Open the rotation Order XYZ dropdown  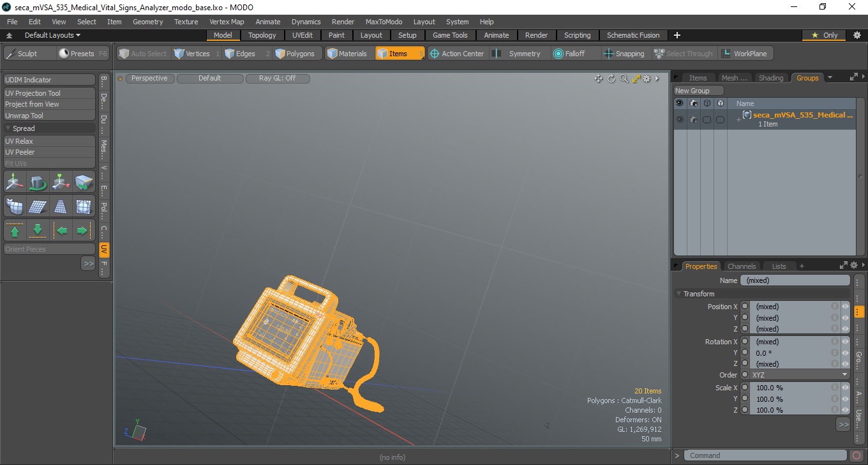pos(800,375)
